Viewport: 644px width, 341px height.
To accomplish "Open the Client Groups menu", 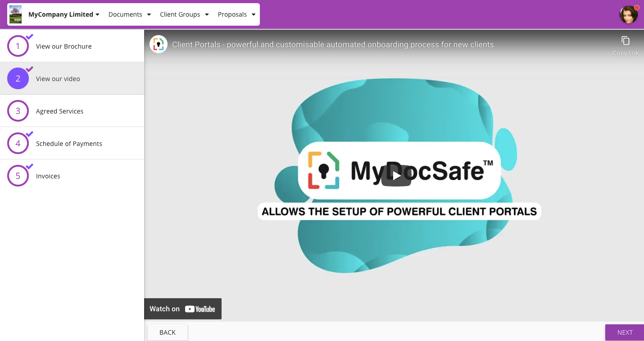I will pos(184,14).
